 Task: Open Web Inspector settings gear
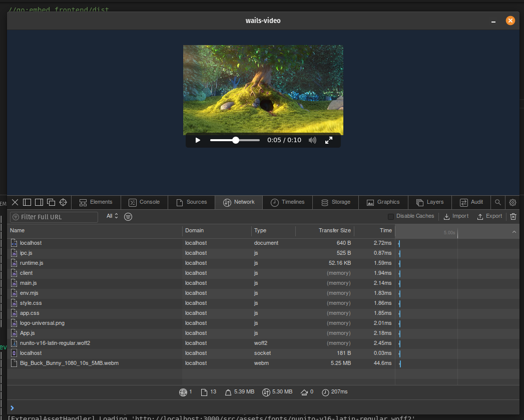512,202
